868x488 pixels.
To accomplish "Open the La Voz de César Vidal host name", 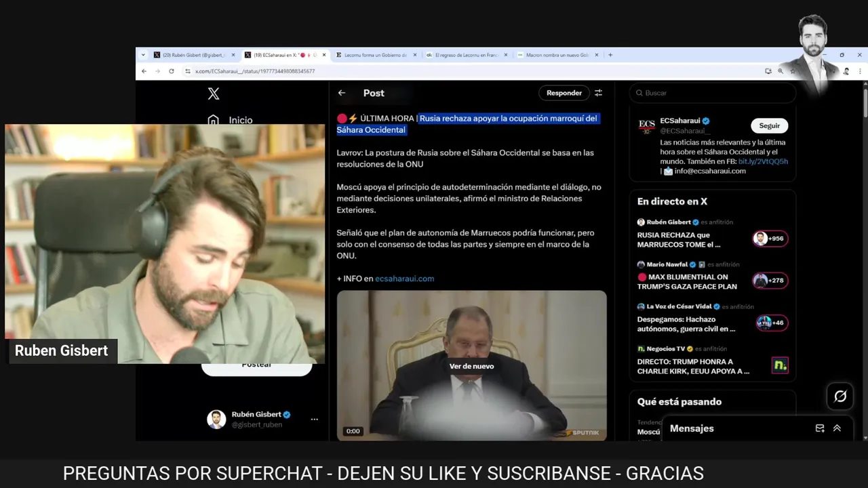I will click(x=678, y=306).
